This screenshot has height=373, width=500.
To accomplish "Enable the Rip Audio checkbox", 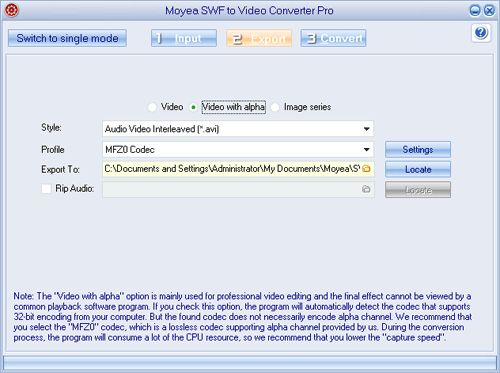I will 46,189.
